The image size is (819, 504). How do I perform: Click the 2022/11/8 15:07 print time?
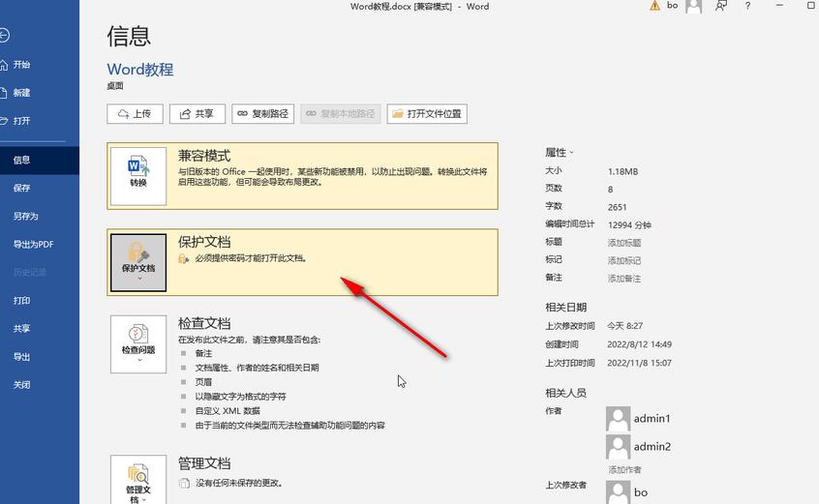tap(639, 363)
